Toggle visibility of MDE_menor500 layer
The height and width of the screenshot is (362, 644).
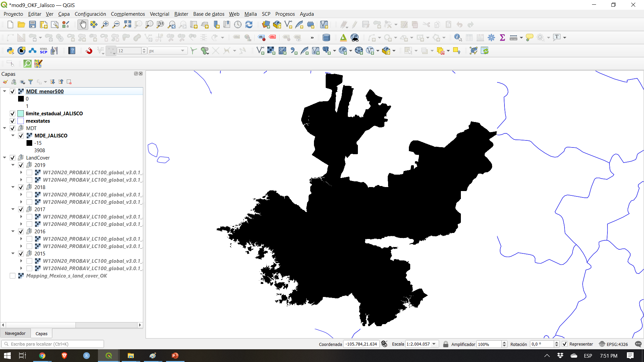[x=12, y=91]
